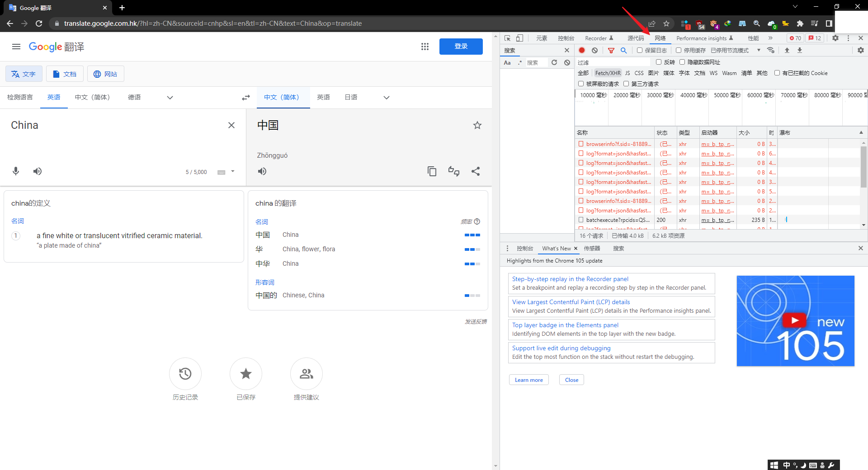Image resolution: width=868 pixels, height=470 pixels.
Task: Expand more source languages chevron
Action: tap(170, 98)
